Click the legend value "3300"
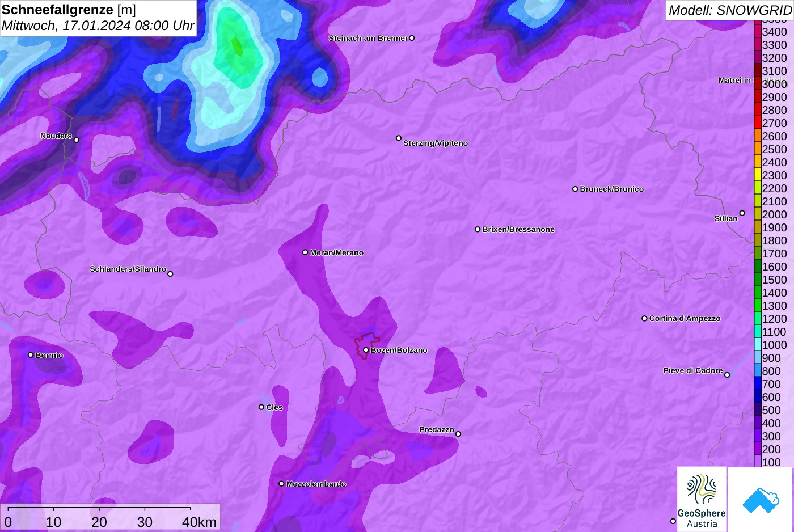 [774, 45]
